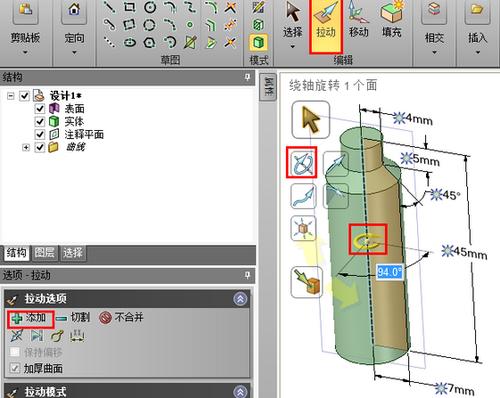The height and width of the screenshot is (398, 500).
Task: Open the vertical side tab beside viewport
Action: (x=268, y=87)
